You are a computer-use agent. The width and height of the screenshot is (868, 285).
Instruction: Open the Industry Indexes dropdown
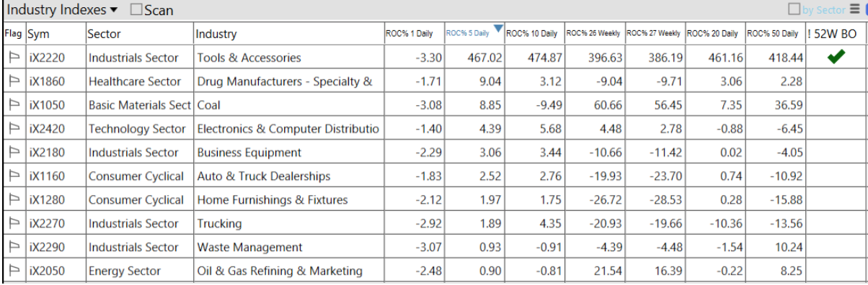pos(63,10)
